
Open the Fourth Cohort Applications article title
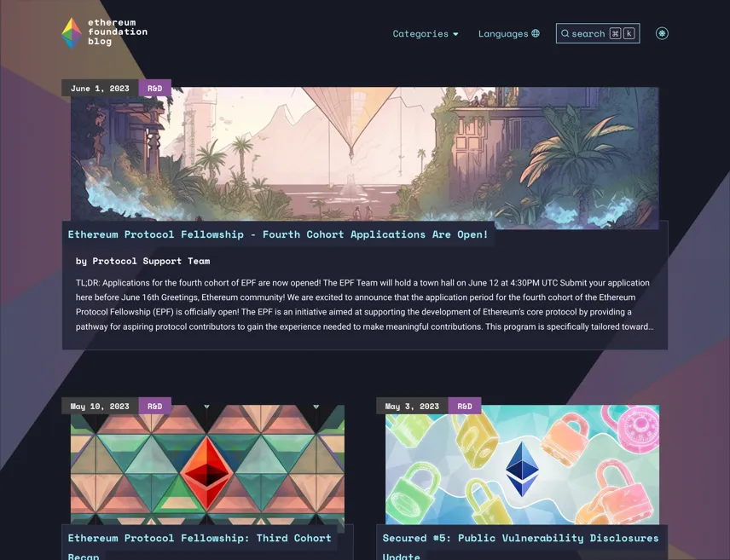(278, 234)
